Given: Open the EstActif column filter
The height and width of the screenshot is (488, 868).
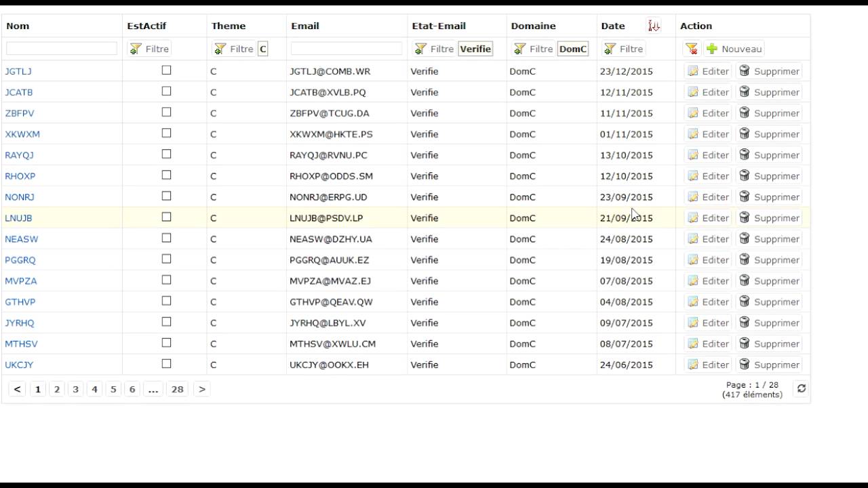Looking at the screenshot, I should (149, 49).
